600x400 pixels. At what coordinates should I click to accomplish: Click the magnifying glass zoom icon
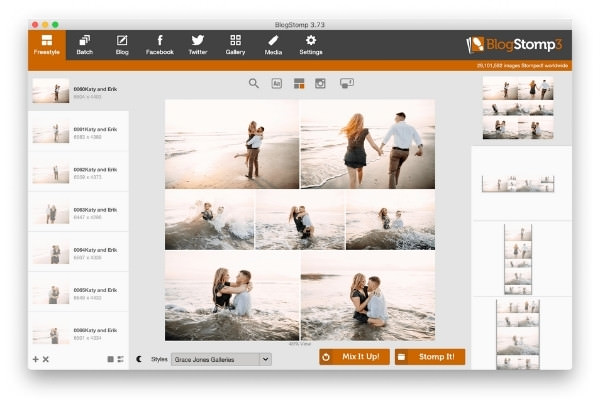[x=254, y=83]
